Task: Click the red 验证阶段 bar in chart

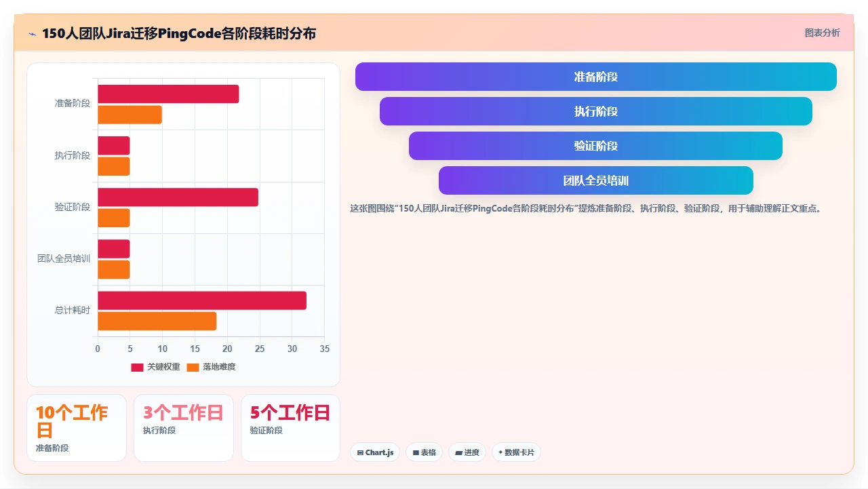Action: [178, 197]
